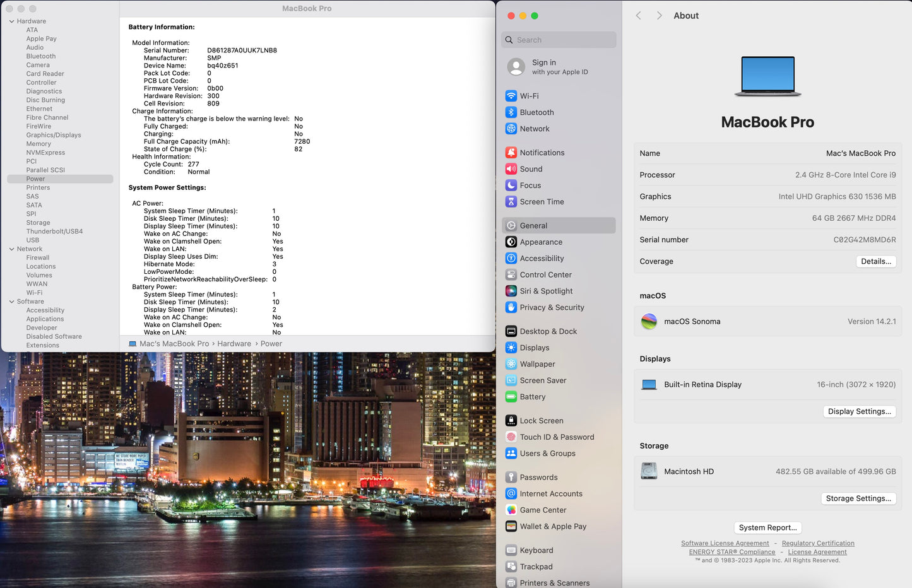Open ENERGY STAR Compliance link
Image resolution: width=912 pixels, height=588 pixels.
(732, 552)
